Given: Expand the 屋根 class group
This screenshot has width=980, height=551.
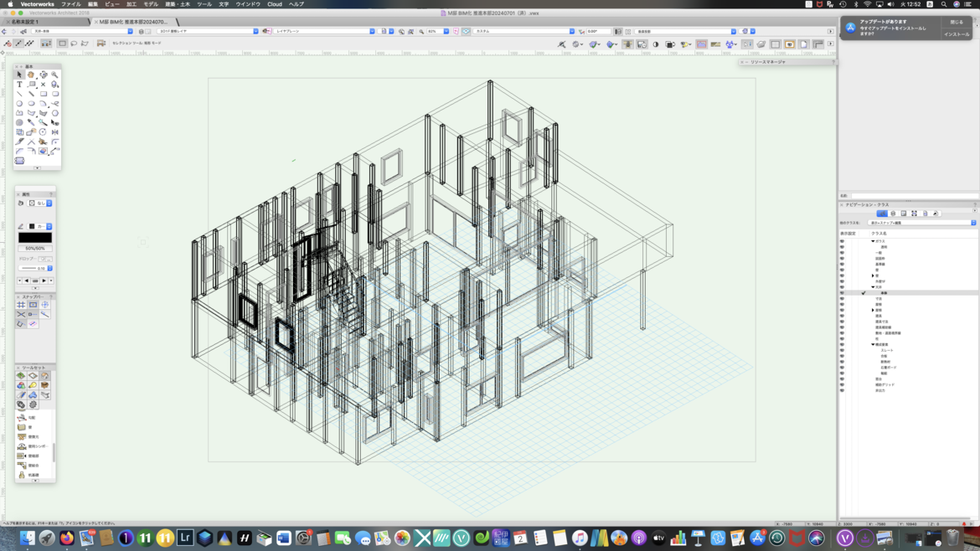Looking at the screenshot, I should 873,310.
